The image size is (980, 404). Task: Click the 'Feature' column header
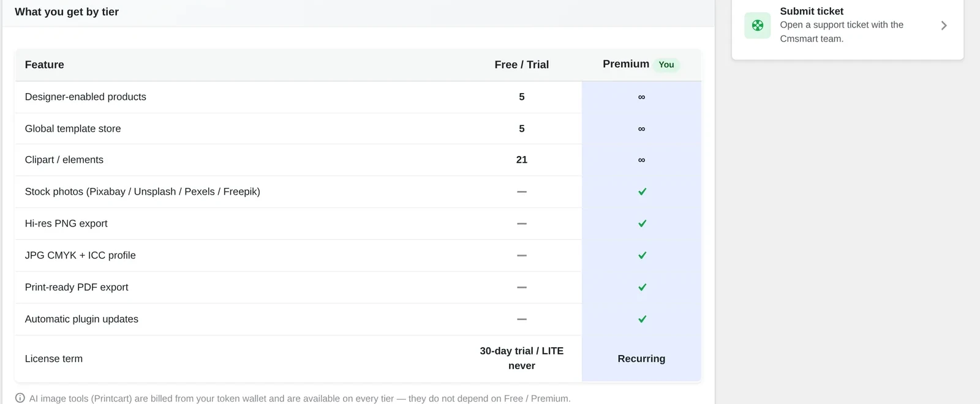(44, 64)
